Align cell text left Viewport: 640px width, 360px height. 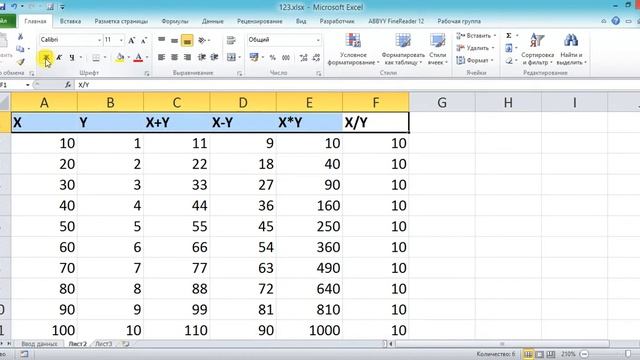click(162, 58)
